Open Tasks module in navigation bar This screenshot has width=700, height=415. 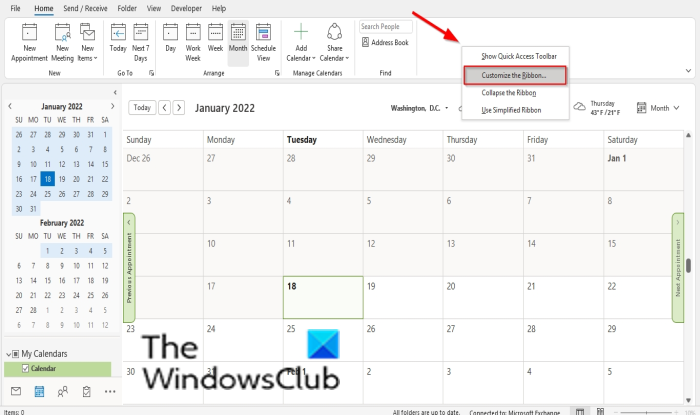[x=86, y=391]
